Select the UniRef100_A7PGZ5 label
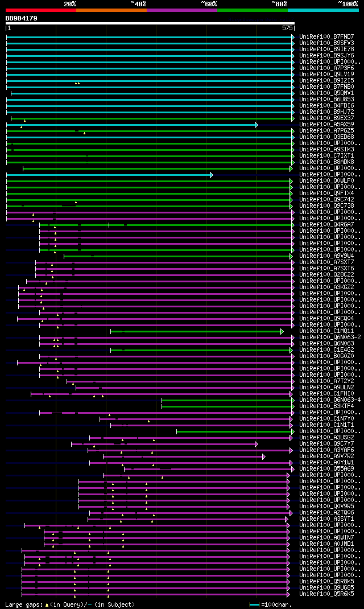 [326, 130]
